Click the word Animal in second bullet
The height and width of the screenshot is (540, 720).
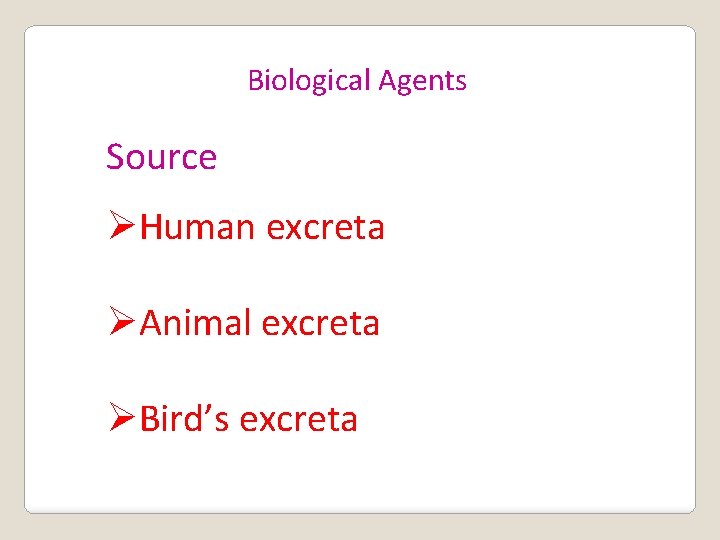197,322
